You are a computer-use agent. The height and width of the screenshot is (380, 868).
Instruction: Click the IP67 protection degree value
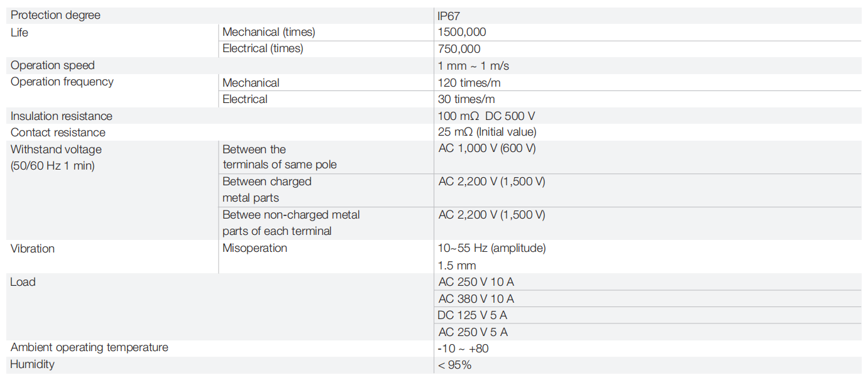[x=449, y=16]
